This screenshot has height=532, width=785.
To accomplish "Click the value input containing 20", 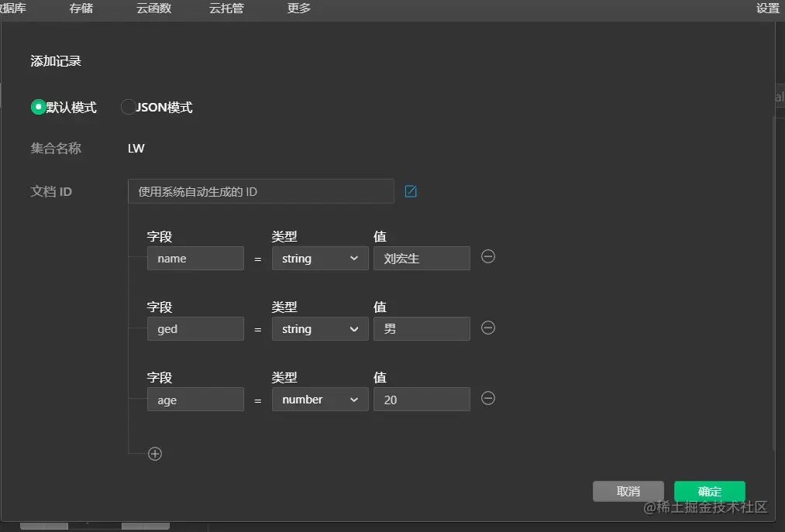I will [422, 400].
